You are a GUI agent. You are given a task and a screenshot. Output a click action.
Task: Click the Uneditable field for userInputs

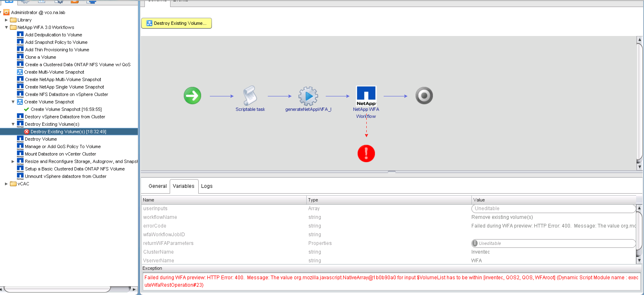point(553,209)
